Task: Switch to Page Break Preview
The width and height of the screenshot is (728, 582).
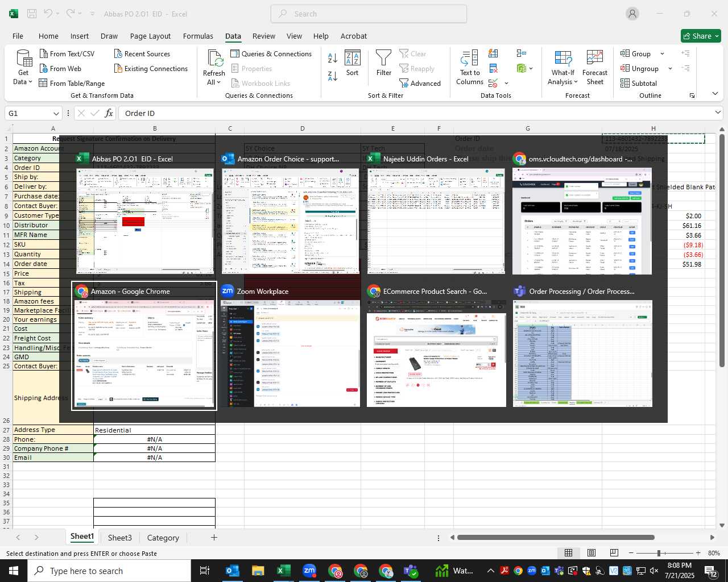Action: 614,553
